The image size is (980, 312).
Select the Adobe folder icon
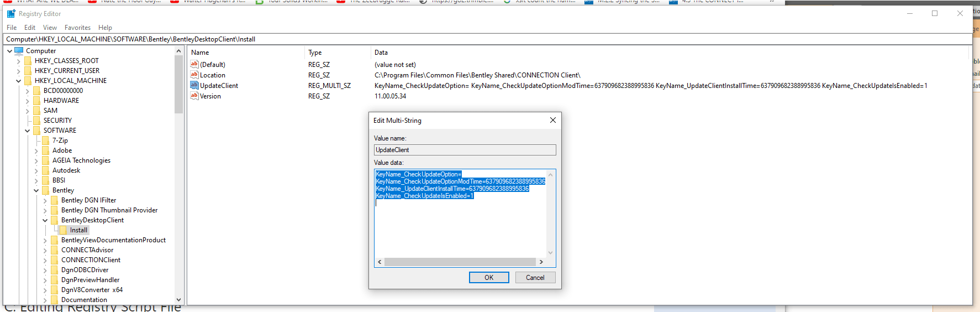[46, 150]
